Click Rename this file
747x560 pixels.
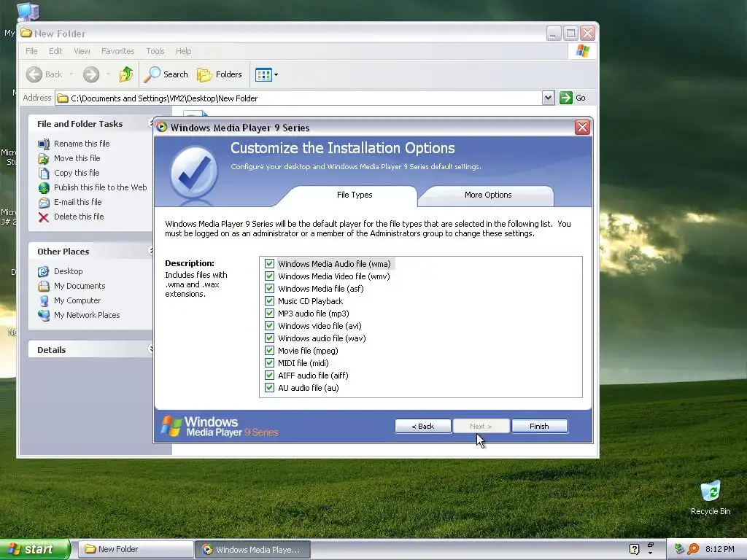tap(82, 144)
